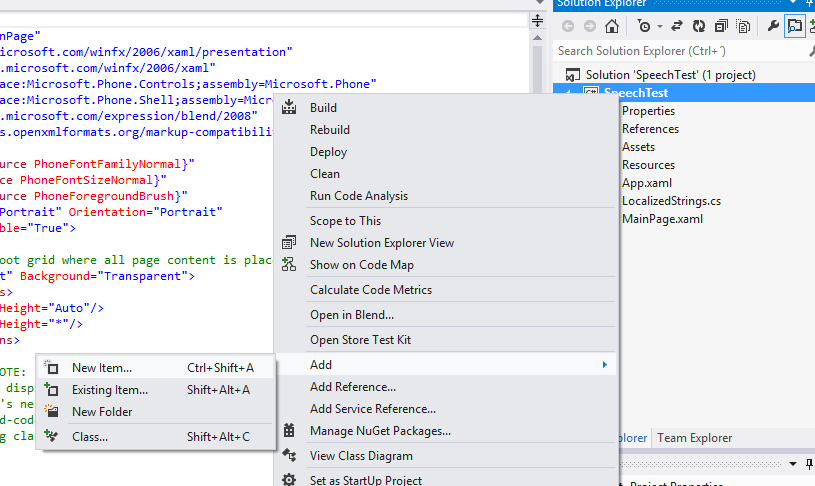Viewport: 815px width, 486px height.
Task: Click the Forward arrow in Solution Explorer
Action: pyautogui.click(x=589, y=26)
